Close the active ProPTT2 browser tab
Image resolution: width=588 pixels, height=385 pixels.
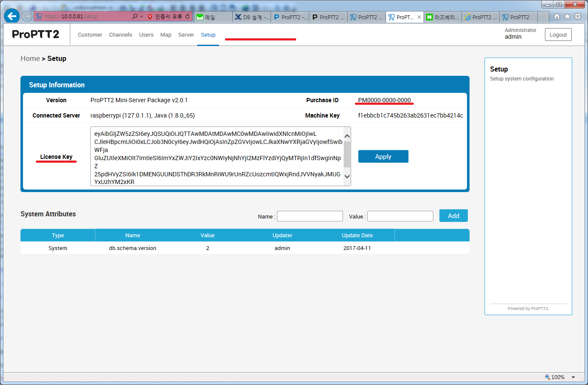[x=419, y=17]
